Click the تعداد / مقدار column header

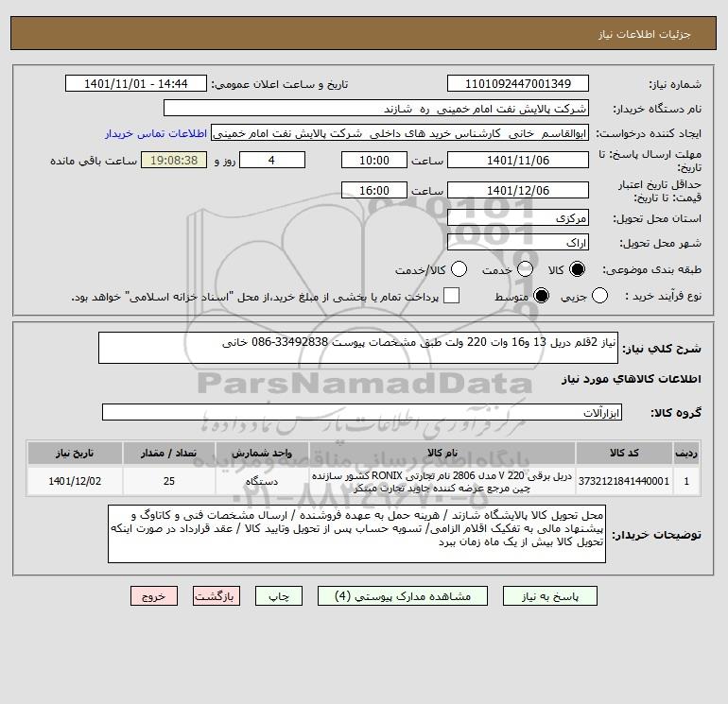point(169,453)
